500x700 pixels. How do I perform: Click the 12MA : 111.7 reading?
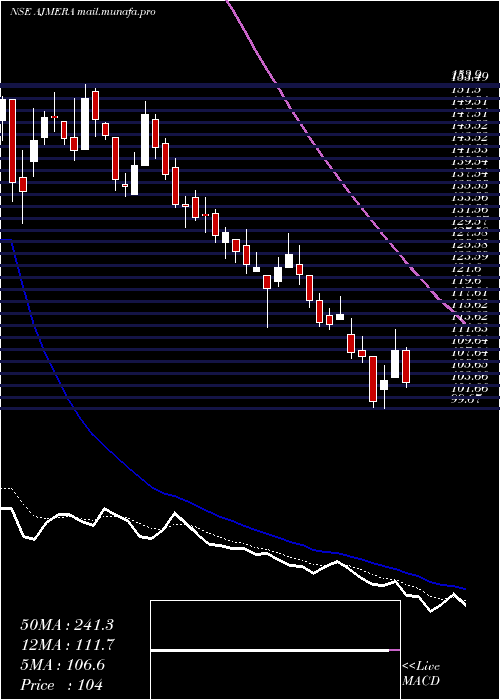[67, 645]
